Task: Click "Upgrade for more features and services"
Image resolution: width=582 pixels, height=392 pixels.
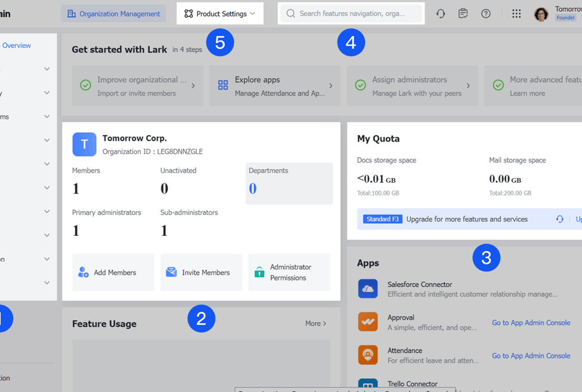Action: coord(467,219)
